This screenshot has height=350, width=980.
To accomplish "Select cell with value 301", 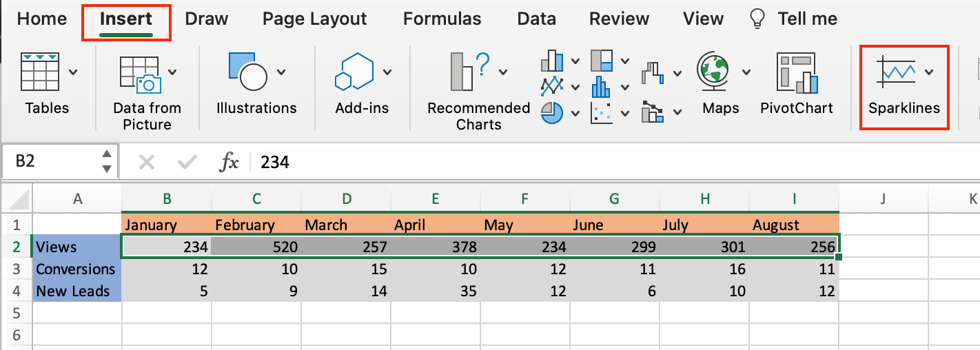I will pos(704,247).
